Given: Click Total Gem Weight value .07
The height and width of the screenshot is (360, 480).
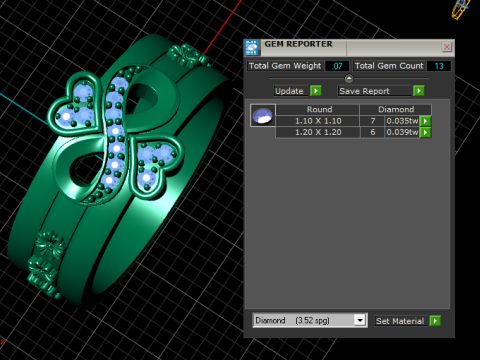Looking at the screenshot, I should [x=337, y=66].
